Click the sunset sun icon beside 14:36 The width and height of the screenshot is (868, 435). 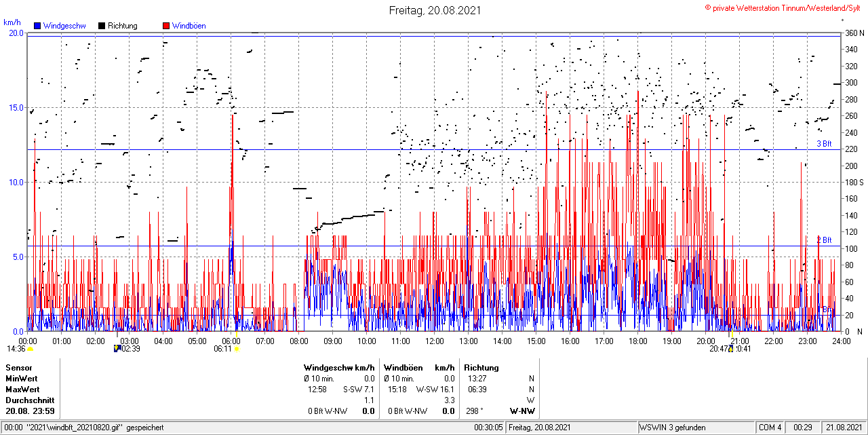(31, 349)
